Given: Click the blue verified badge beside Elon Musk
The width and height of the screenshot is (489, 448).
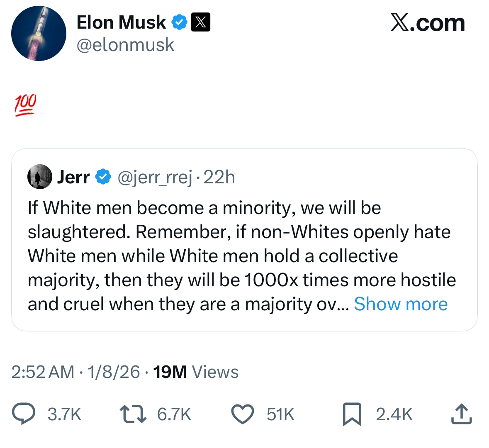Looking at the screenshot, I should click(x=180, y=22).
